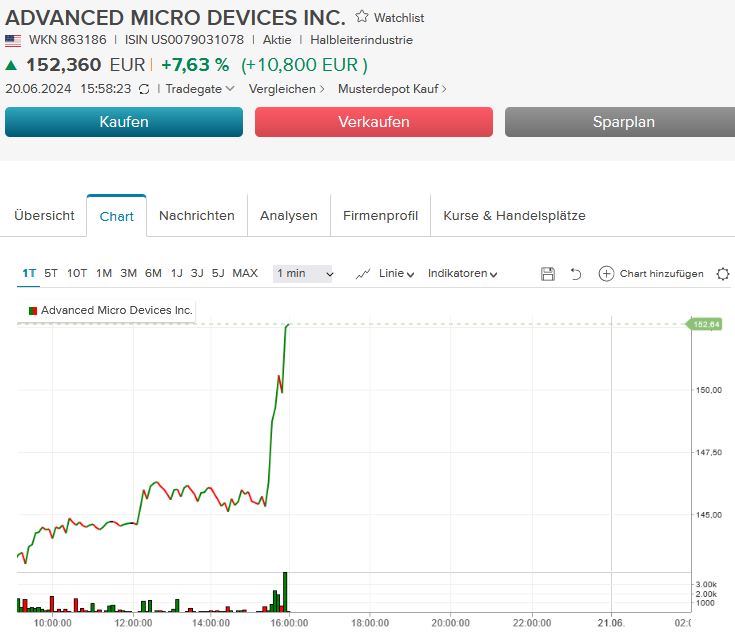Open the Tradegate exchange dropdown
This screenshot has height=640, width=735.
click(200, 89)
